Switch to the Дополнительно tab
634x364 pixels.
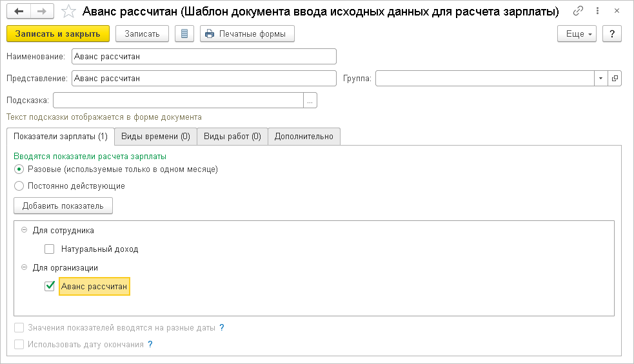pyautogui.click(x=304, y=137)
